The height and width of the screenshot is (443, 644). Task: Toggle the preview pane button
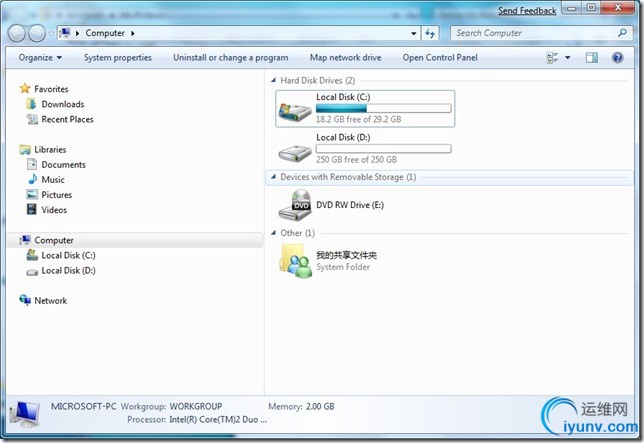pos(591,57)
